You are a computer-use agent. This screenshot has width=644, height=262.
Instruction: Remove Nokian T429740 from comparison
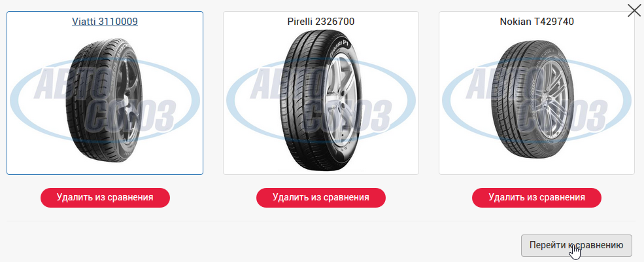click(537, 197)
